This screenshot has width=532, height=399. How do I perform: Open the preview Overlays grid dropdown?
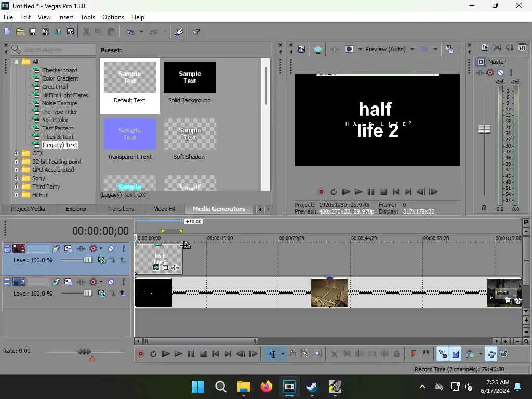[435, 49]
